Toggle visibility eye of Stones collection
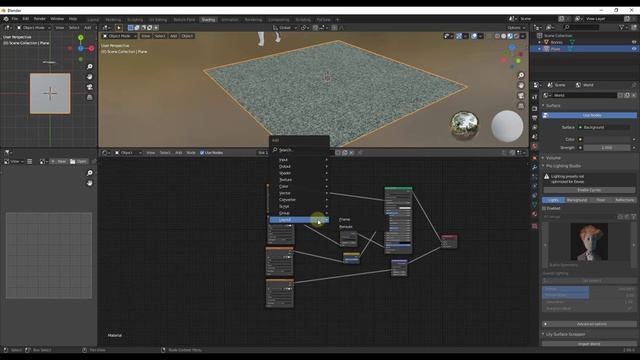Viewport: 640px width, 360px height. tap(634, 42)
